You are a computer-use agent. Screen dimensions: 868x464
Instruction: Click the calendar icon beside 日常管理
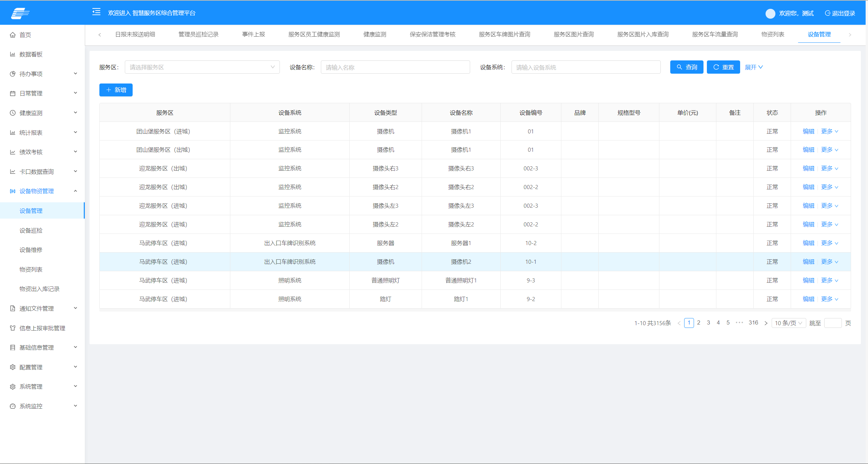coord(13,93)
